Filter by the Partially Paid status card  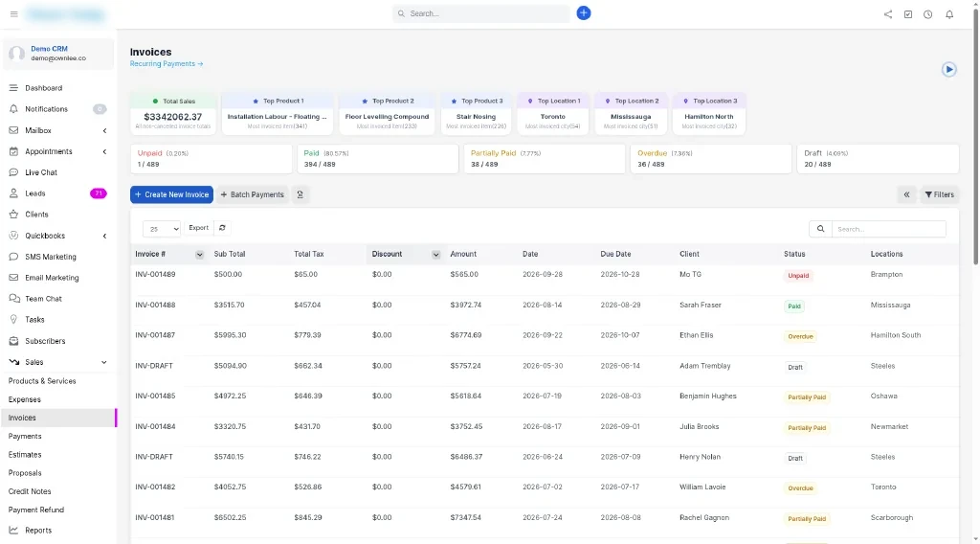click(545, 159)
